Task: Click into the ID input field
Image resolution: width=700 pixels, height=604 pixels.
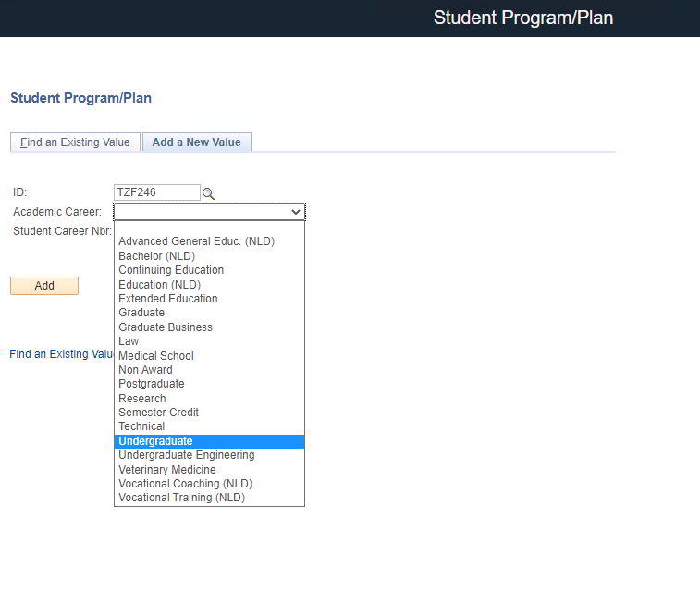Action: [x=156, y=192]
